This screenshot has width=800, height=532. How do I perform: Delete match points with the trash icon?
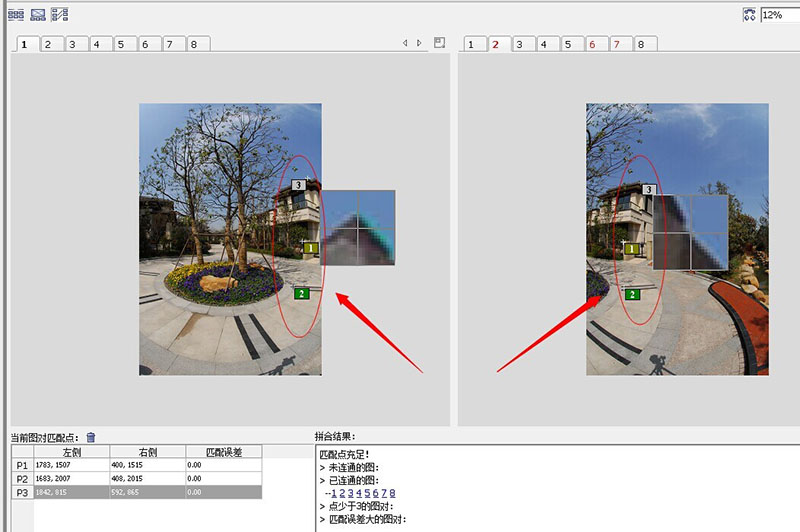tap(91, 437)
